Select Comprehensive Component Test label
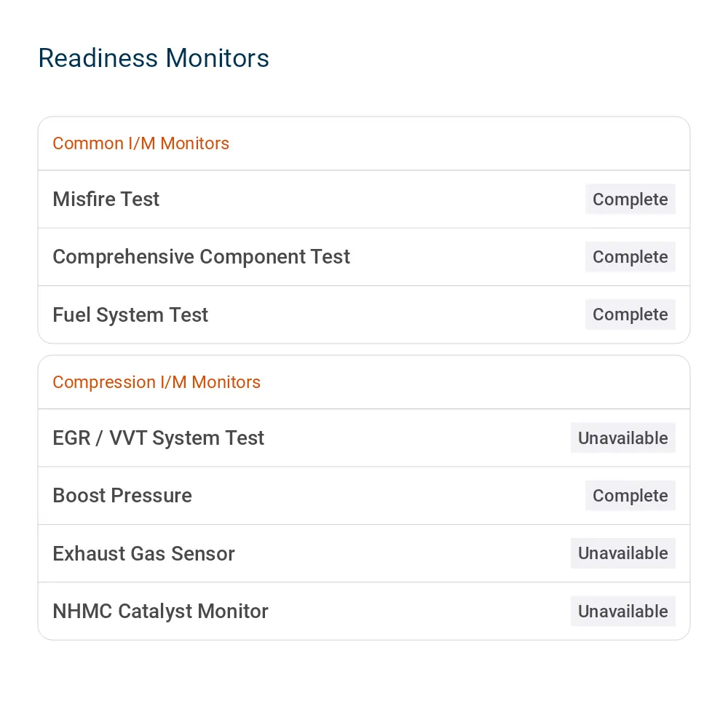This screenshot has width=728, height=728. (x=201, y=257)
